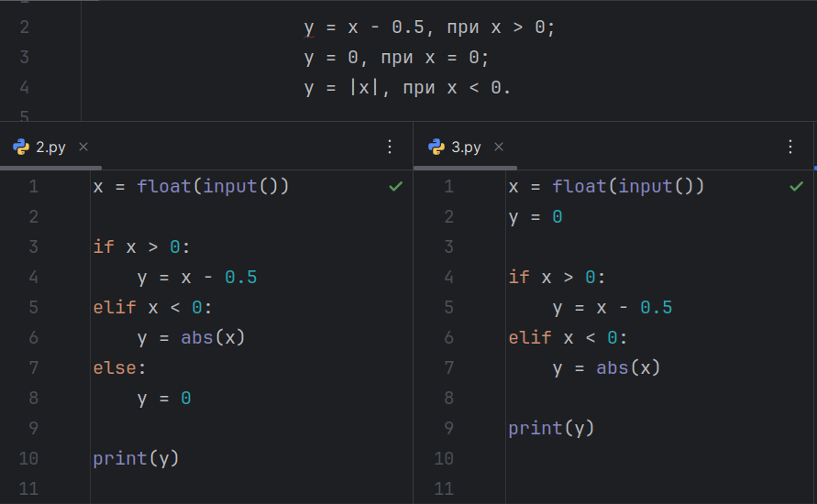
Task: Click the green checkmark in the 2.py editor
Action: pos(395,186)
